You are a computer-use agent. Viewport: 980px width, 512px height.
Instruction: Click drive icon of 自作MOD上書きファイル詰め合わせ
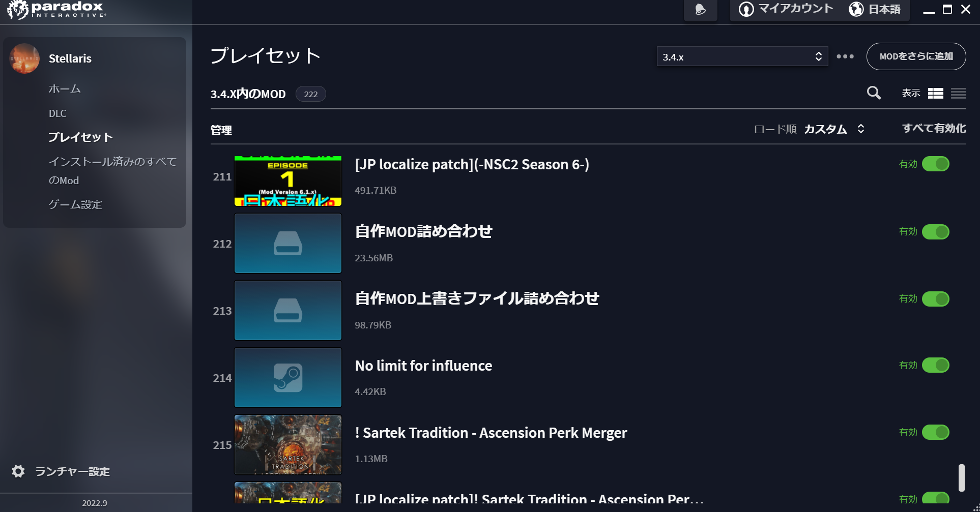tap(288, 310)
